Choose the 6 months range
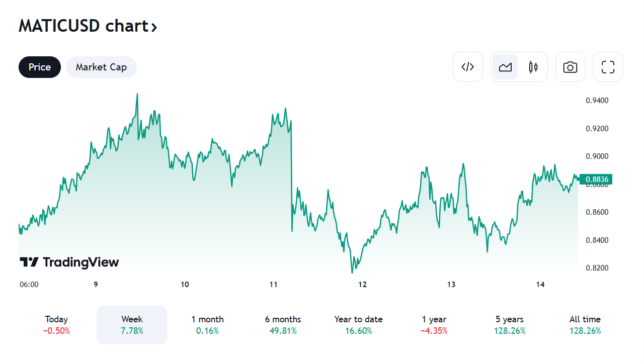This screenshot has height=362, width=644. pos(283,325)
